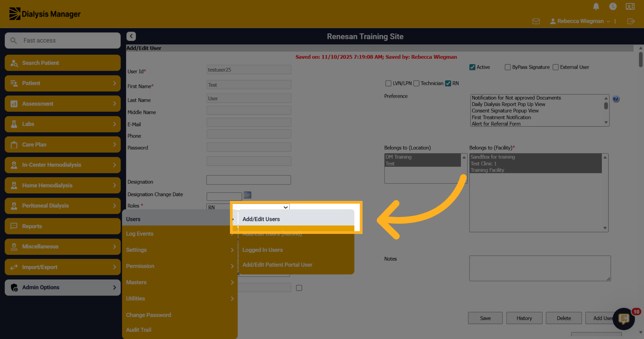Open the calendar picker for Designation Change Date

click(x=247, y=195)
